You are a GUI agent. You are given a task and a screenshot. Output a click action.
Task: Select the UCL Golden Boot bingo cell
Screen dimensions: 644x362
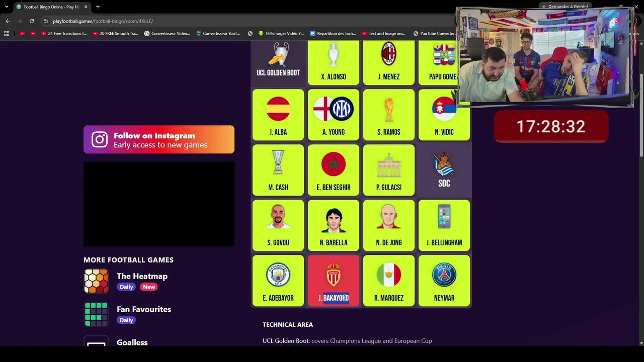tap(278, 62)
